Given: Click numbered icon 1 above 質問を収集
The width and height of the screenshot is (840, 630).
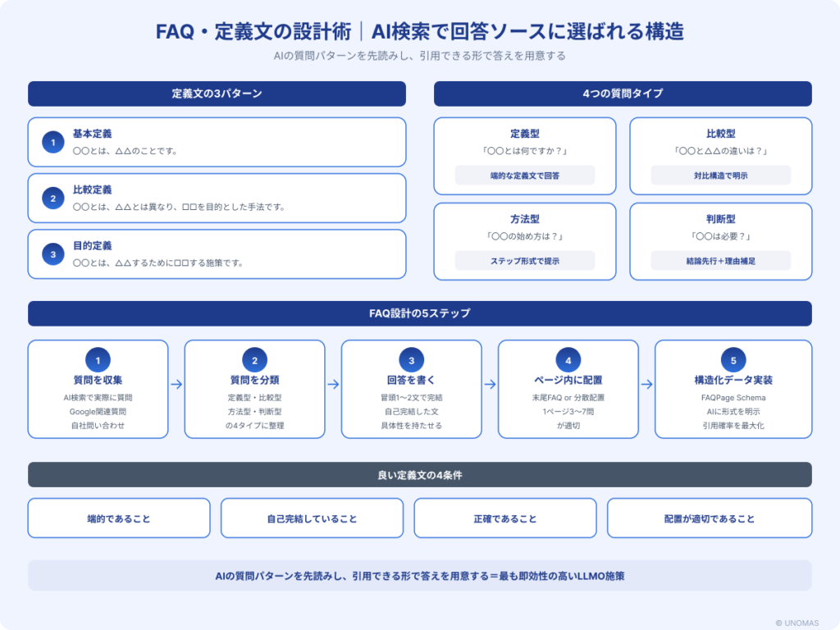Looking at the screenshot, I should tap(98, 360).
